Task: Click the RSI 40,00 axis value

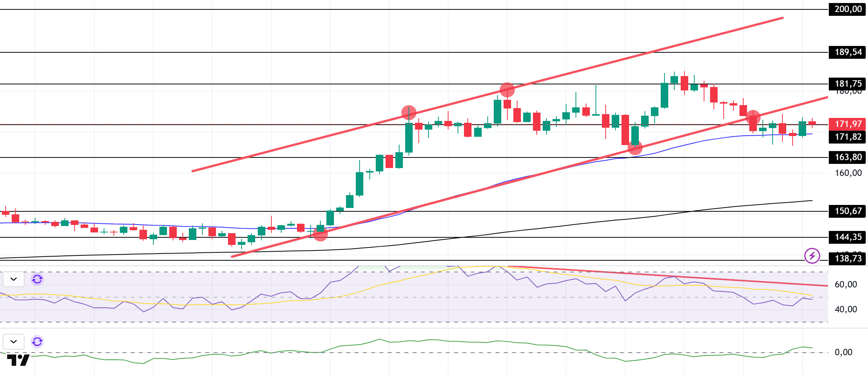Action: click(x=846, y=309)
